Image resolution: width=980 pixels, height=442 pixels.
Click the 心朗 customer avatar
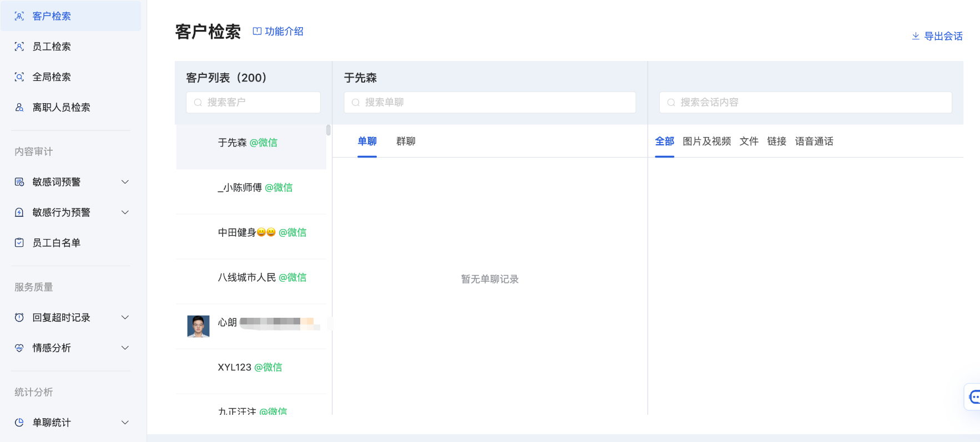click(x=198, y=326)
